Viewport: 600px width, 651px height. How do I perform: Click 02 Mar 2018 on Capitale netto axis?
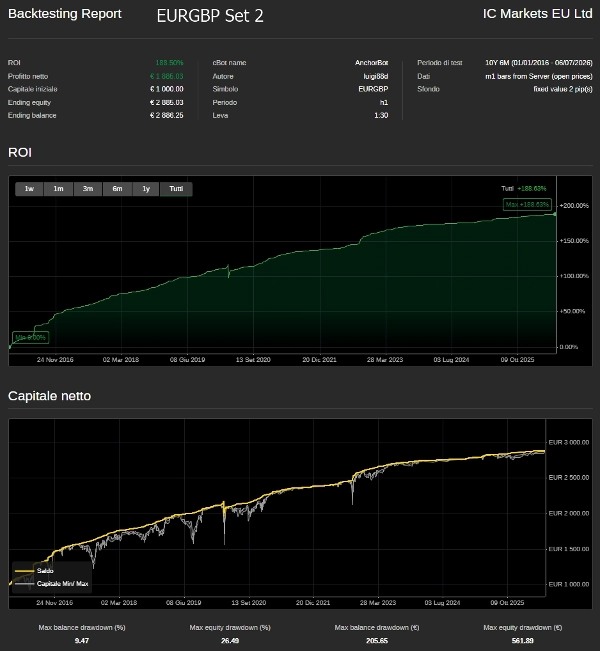click(119, 602)
